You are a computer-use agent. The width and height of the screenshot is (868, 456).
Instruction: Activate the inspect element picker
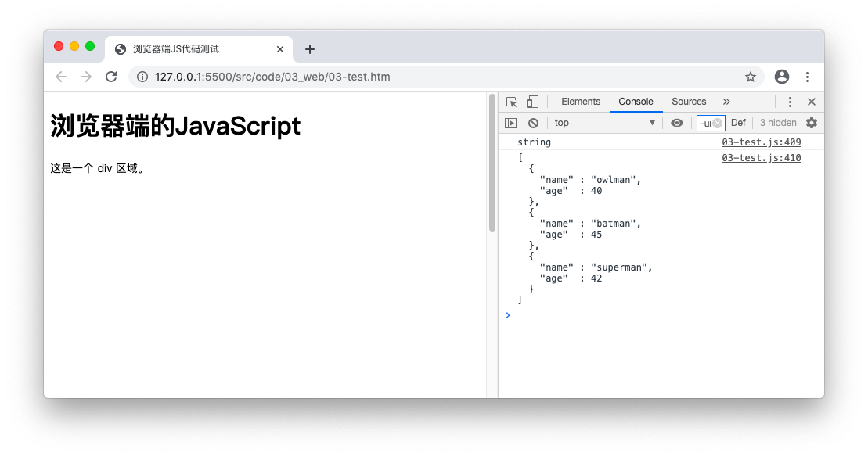tap(512, 102)
